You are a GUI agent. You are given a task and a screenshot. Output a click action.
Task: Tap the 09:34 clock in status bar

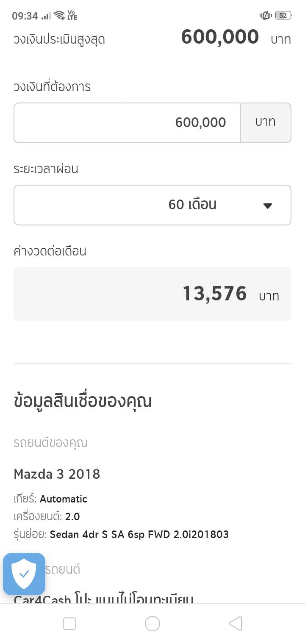[x=25, y=16]
